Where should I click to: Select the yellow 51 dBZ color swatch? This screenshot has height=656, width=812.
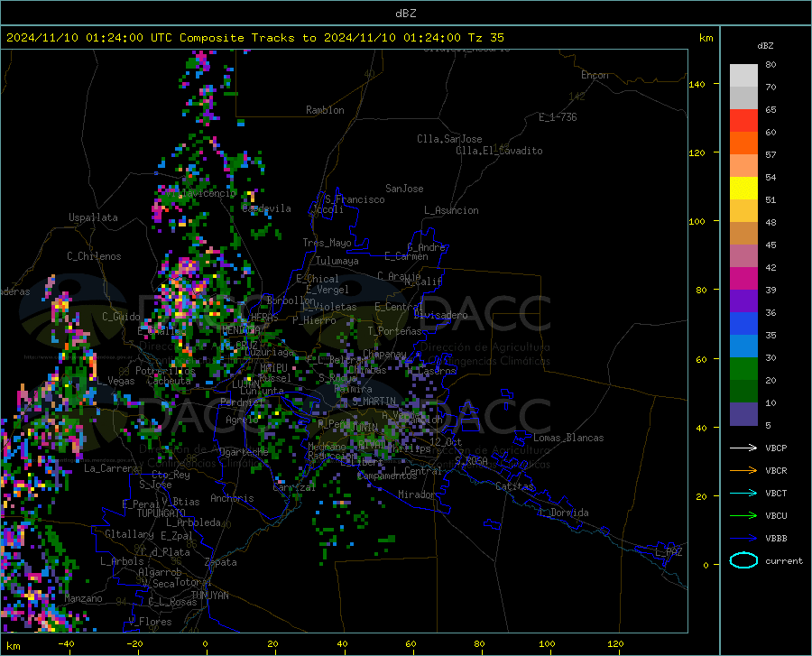743,189
